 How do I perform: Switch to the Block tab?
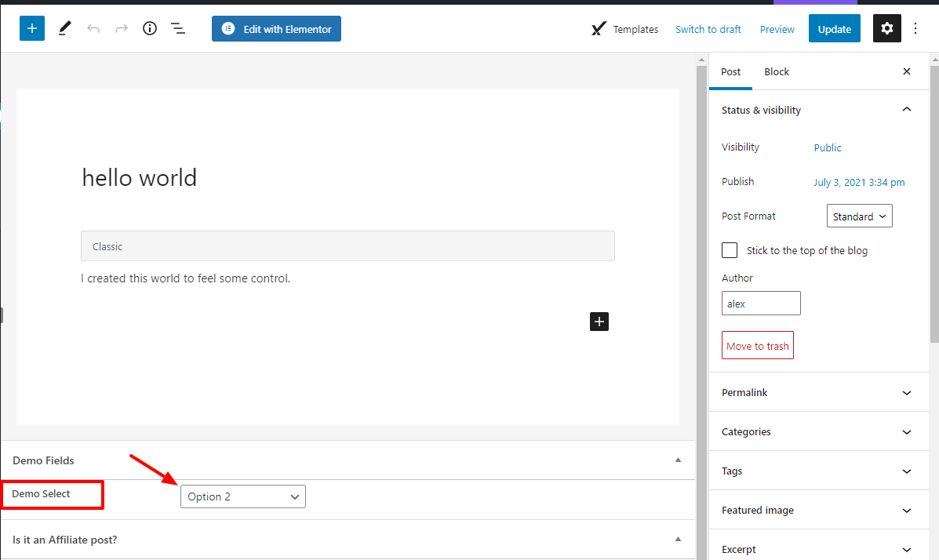[x=777, y=71]
